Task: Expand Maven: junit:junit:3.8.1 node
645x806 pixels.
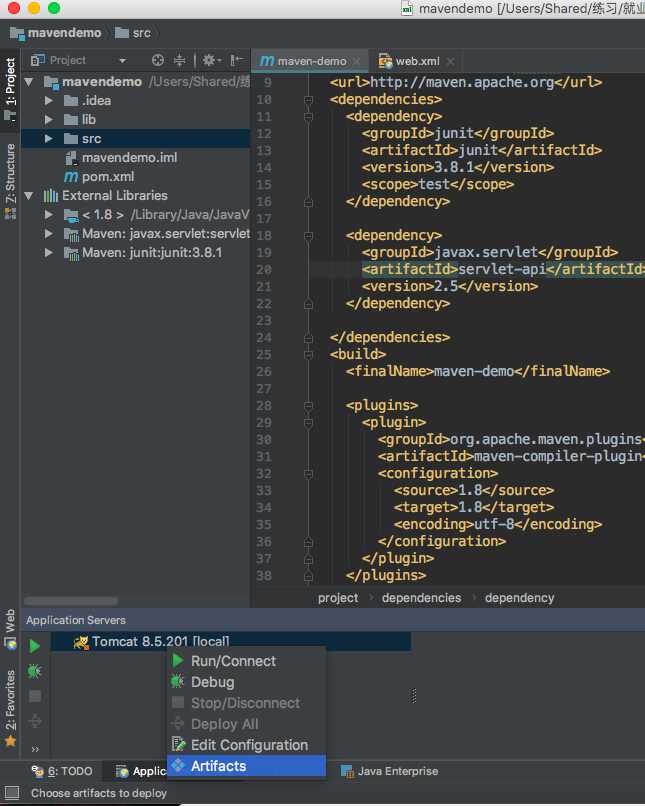Action: tap(49, 253)
